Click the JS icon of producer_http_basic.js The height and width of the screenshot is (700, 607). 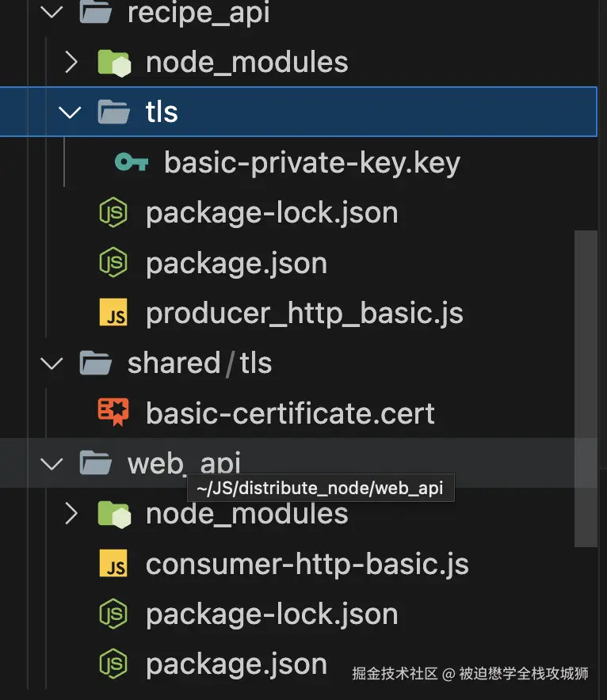113,314
